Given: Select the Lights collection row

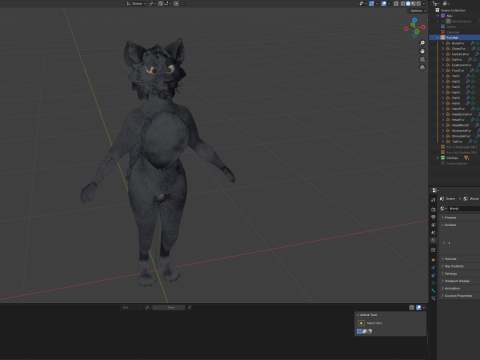Looking at the screenshot, I should 454,27.
